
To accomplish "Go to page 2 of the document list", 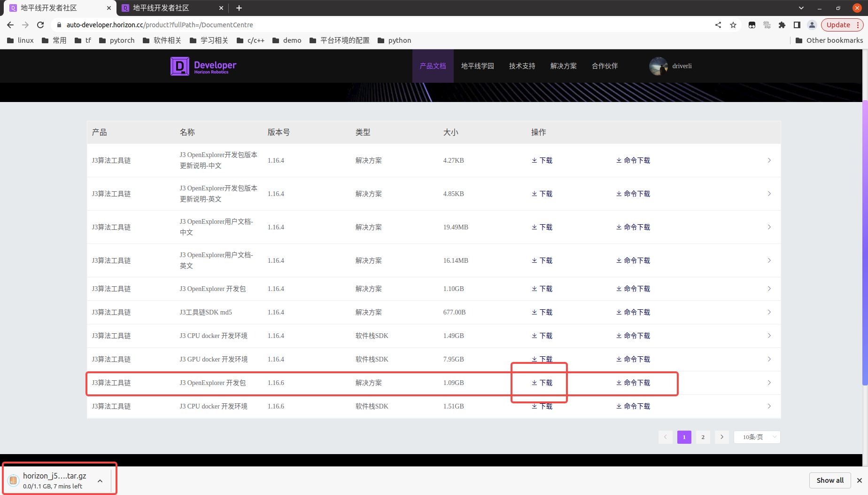I will [703, 437].
